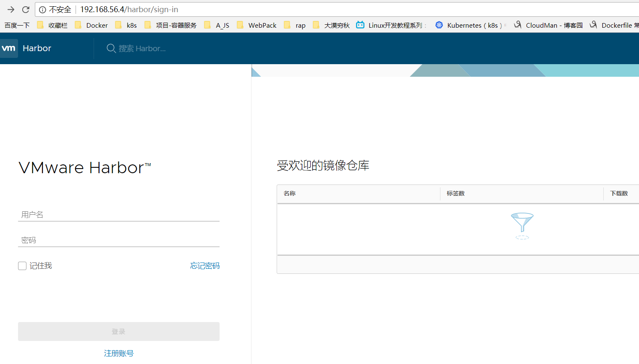The height and width of the screenshot is (364, 639).
Task: Open the CloudMan 博客园 bookmark
Action: [x=548, y=25]
